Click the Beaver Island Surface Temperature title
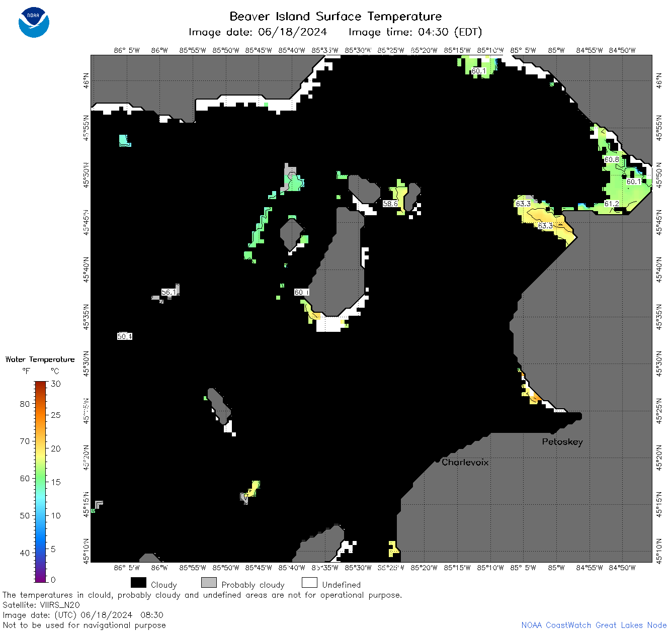Screen dimensions: 672x633 point(335,16)
